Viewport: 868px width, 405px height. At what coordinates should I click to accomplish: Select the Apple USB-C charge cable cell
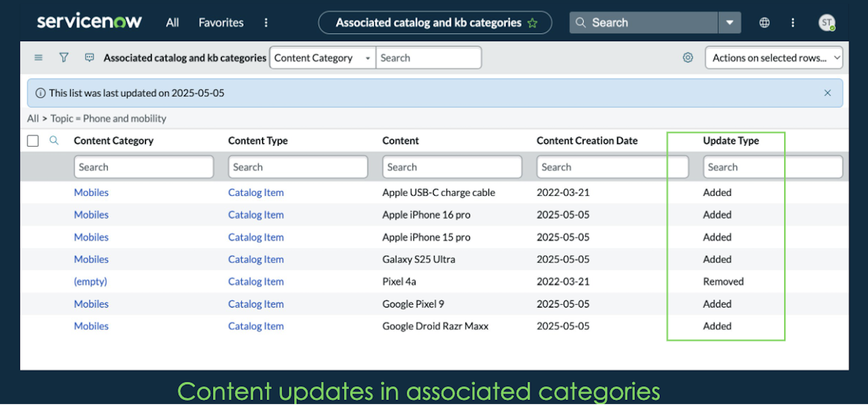(x=439, y=193)
